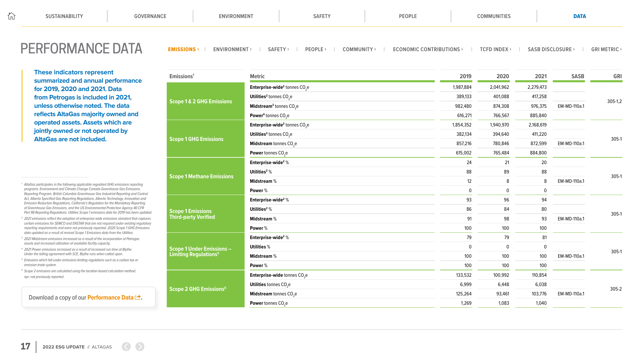Viewport: 644px width, 362px height.
Task: Switch to the Environment top navigation
Action: click(236, 16)
